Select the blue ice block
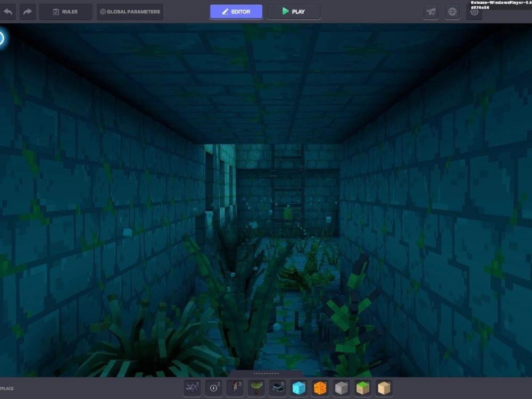The width and height of the screenshot is (532, 399). [299, 388]
